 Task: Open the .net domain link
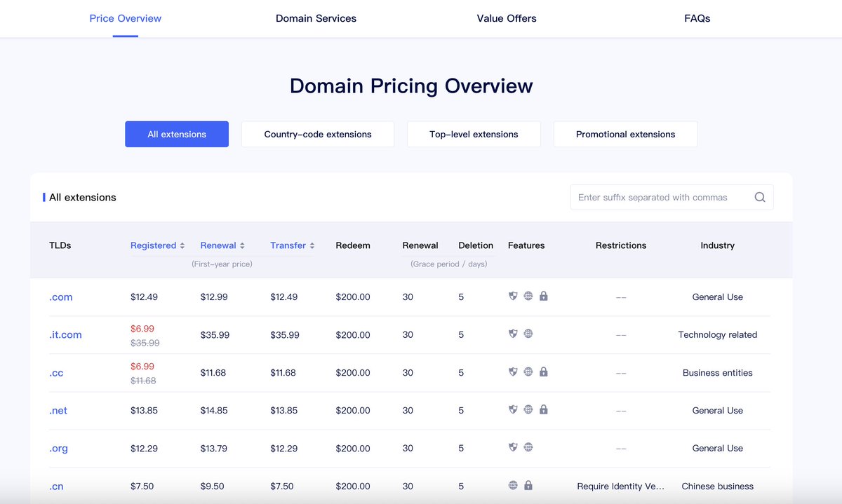tap(58, 411)
